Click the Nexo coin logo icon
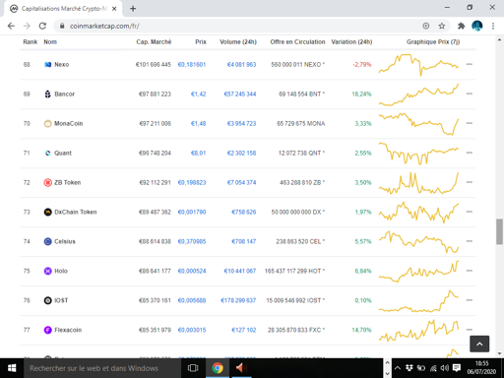Viewport: 504px width, 378px height. [x=48, y=65]
